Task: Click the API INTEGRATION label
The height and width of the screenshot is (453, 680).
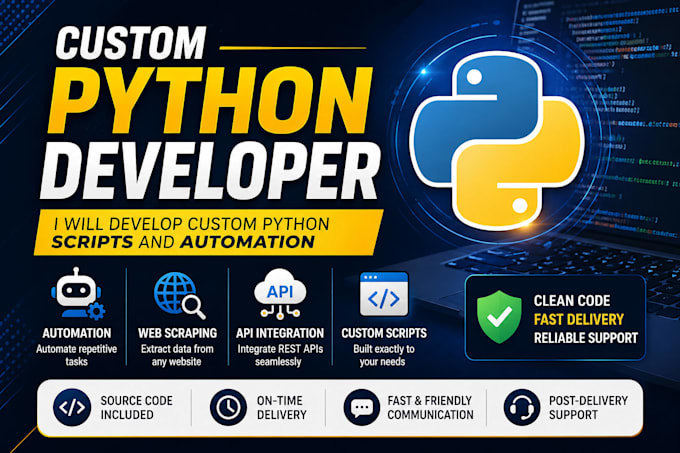Action: tap(280, 333)
